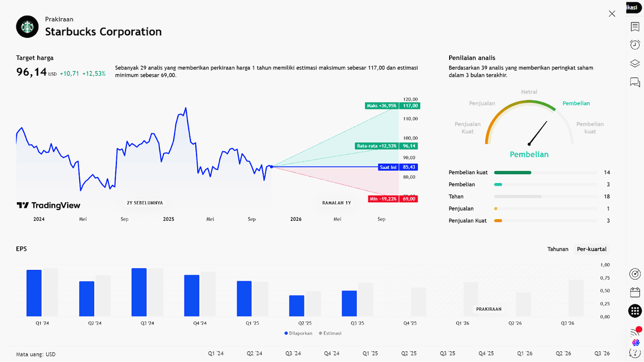Toggle the Dilaporkan legend series
This screenshot has width=644, height=362.
[298, 333]
